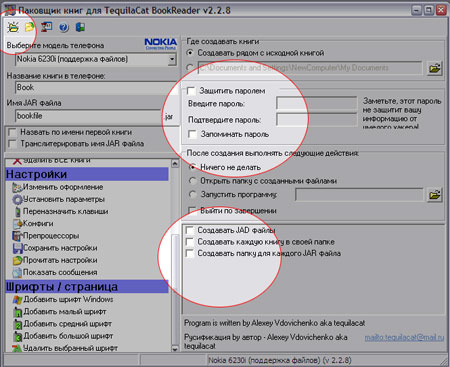Viewport: 450px width, 367px height.
Task: Click 'Добавить шрифт Windows' entry
Action: [68, 300]
